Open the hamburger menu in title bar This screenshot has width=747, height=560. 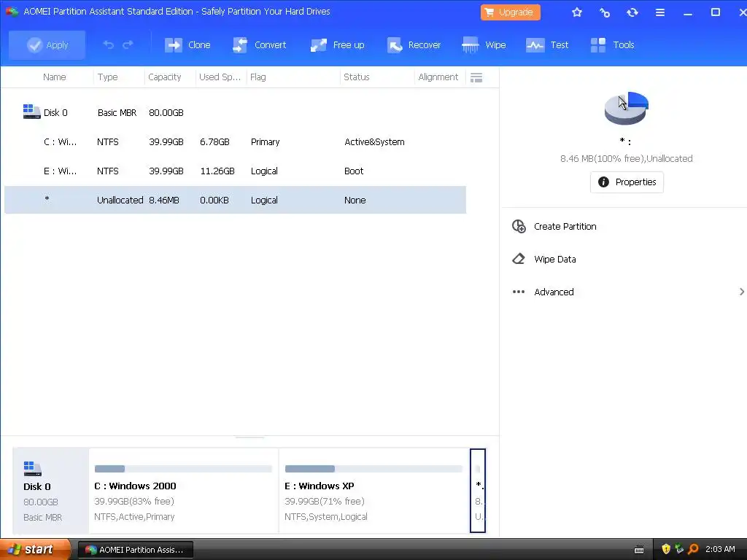coord(659,12)
